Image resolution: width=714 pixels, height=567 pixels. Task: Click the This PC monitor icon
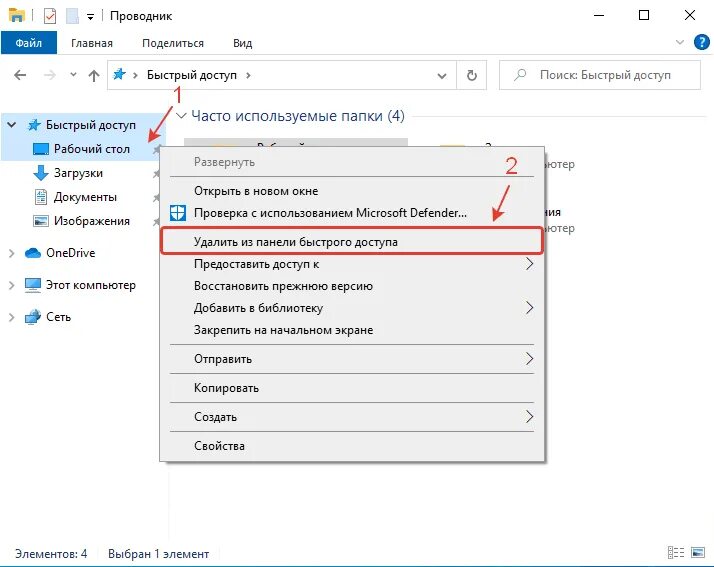pos(33,285)
